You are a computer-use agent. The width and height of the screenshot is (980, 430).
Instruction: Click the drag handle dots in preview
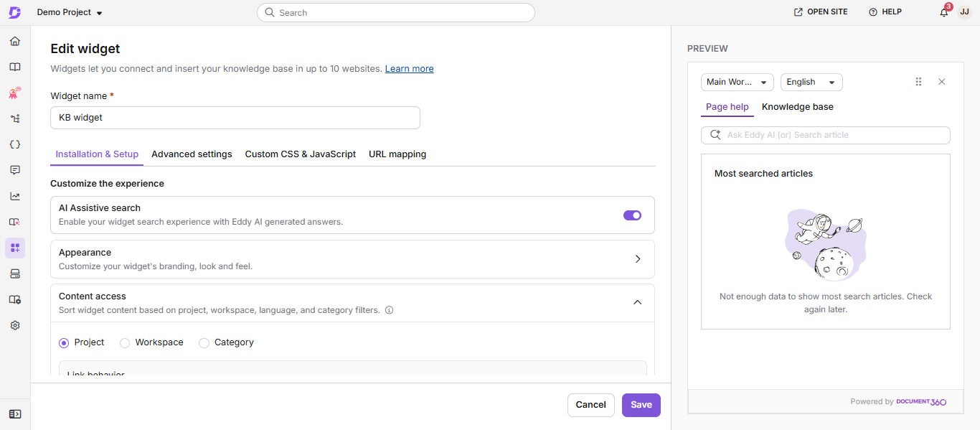point(918,82)
